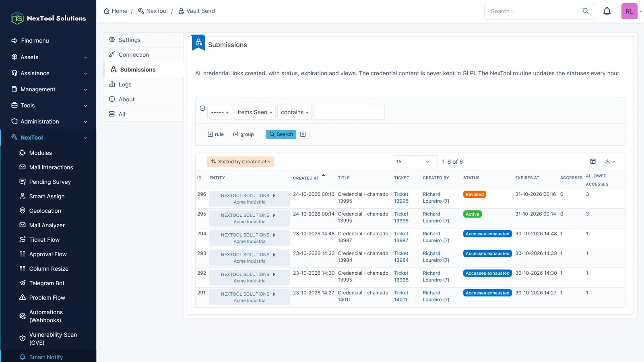Click the blue Search button

(281, 134)
